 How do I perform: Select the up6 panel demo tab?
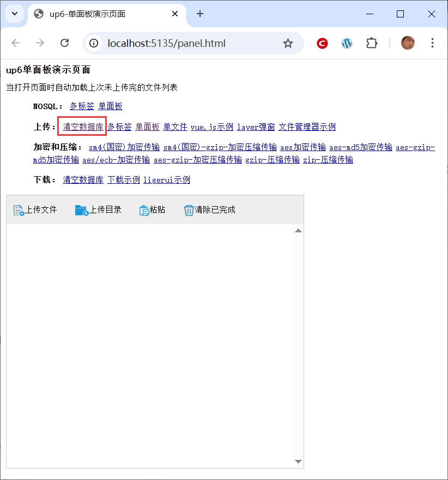click(x=98, y=14)
